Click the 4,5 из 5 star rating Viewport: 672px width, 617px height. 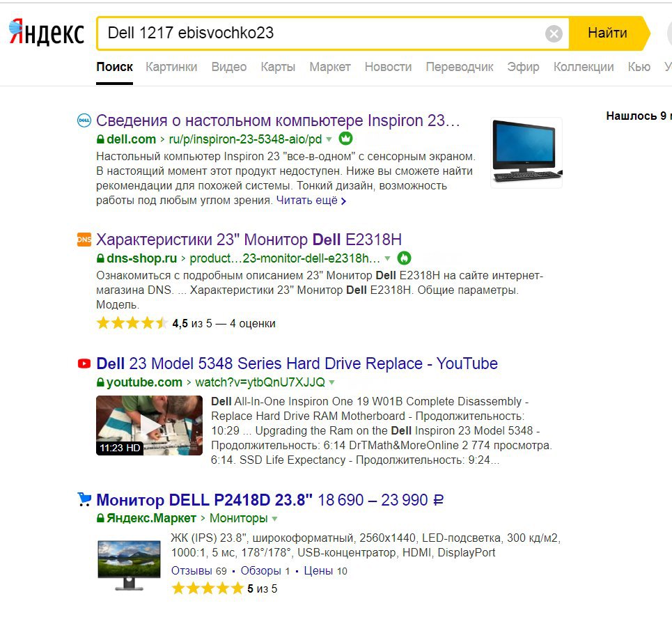pos(185,323)
